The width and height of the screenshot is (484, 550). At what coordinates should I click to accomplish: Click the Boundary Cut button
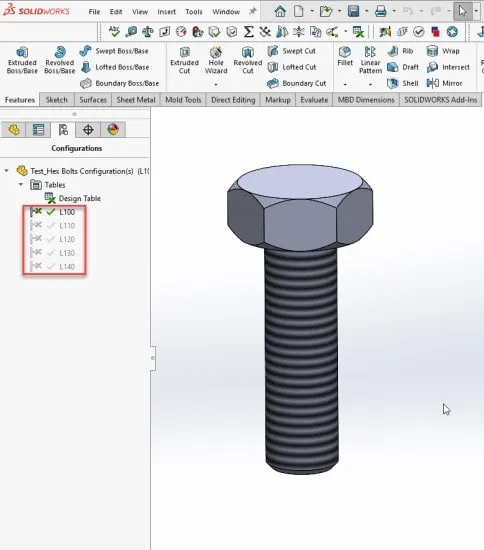point(297,83)
